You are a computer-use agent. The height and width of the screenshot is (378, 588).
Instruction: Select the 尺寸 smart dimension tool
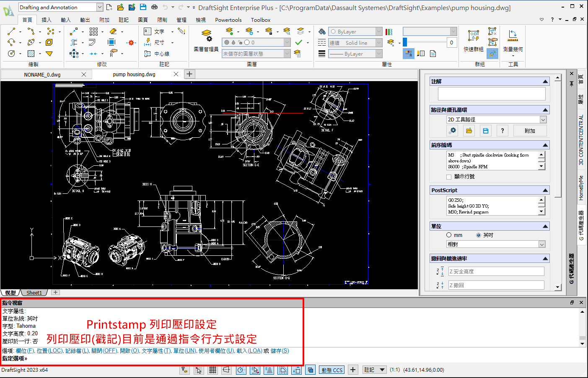154,42
